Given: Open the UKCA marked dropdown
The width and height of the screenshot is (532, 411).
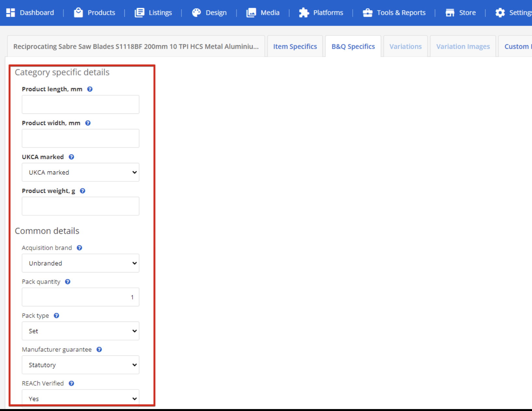Looking at the screenshot, I should point(81,172).
